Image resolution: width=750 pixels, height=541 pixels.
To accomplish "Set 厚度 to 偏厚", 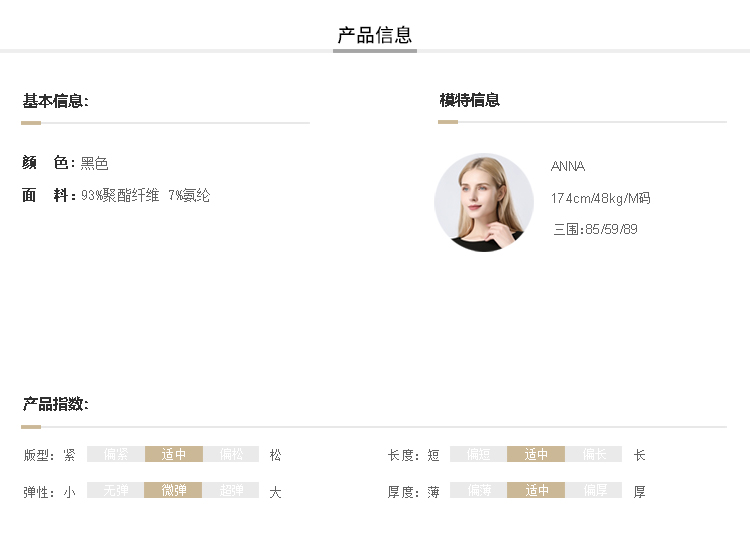I will pos(594,491).
